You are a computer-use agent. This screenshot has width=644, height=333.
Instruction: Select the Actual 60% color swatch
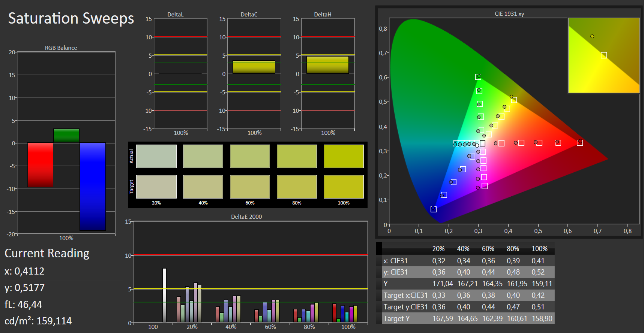pos(250,156)
